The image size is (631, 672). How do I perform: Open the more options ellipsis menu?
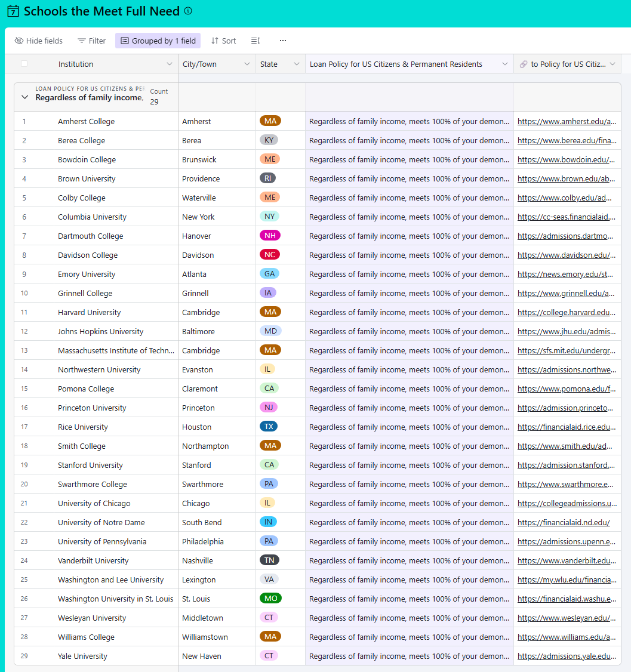(x=282, y=41)
